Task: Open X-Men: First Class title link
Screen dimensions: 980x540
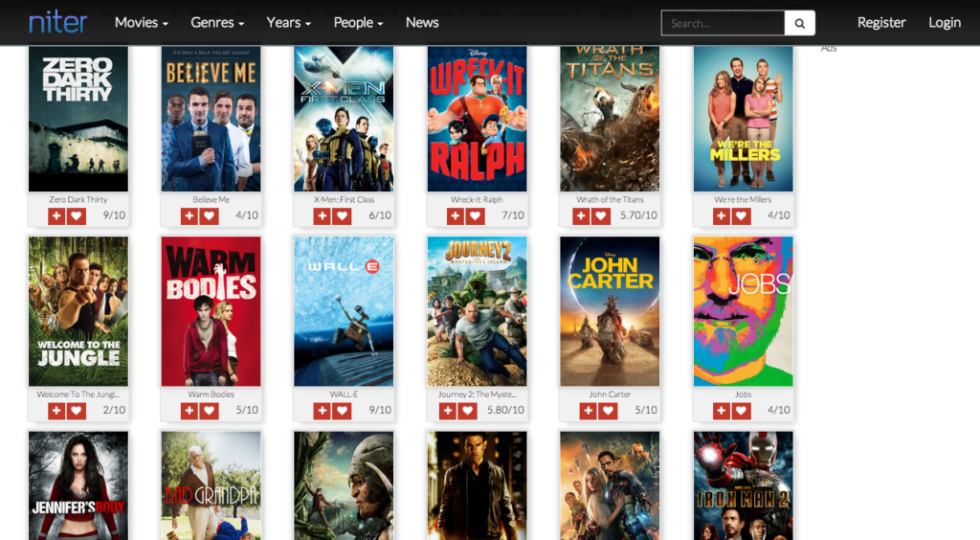Action: tap(344, 200)
